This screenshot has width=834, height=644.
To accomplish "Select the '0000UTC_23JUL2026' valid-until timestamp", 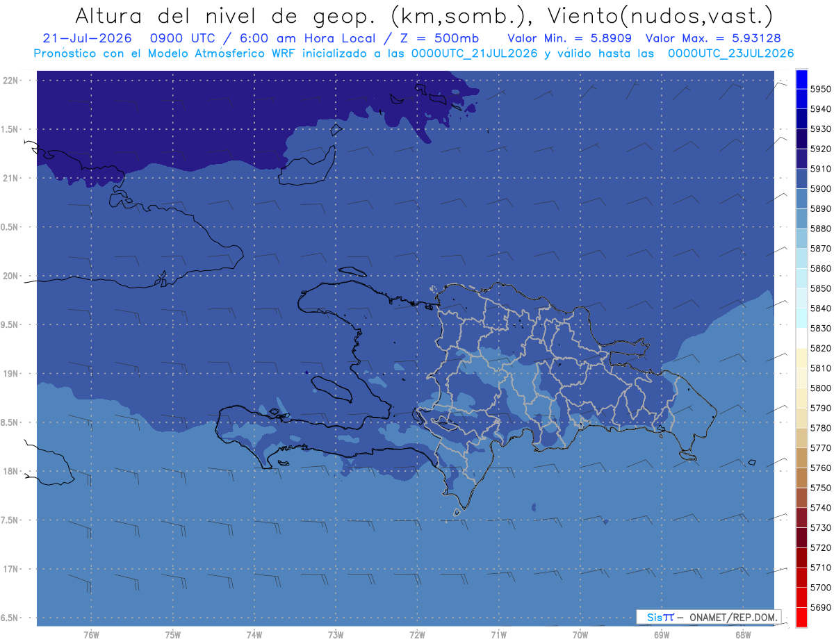I will coord(731,53).
